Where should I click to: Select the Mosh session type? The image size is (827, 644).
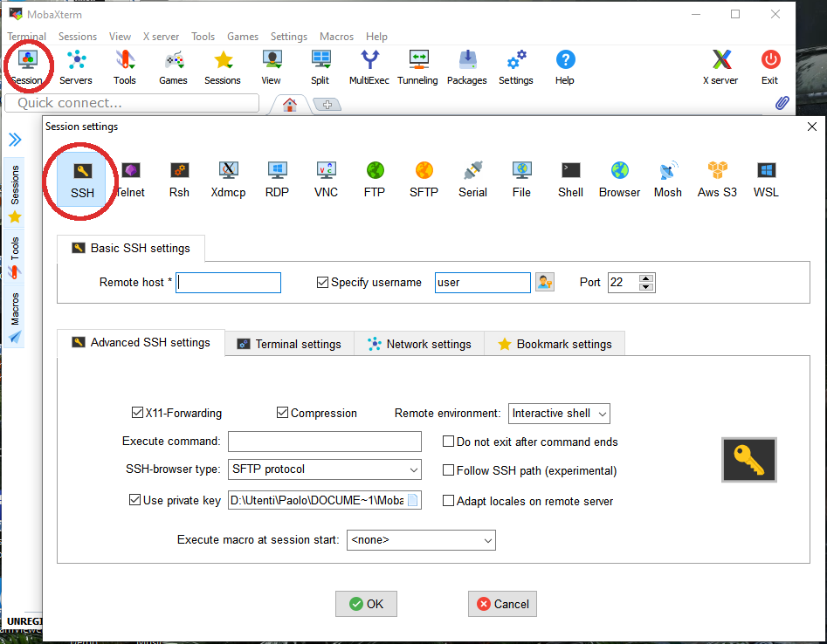[x=668, y=181]
